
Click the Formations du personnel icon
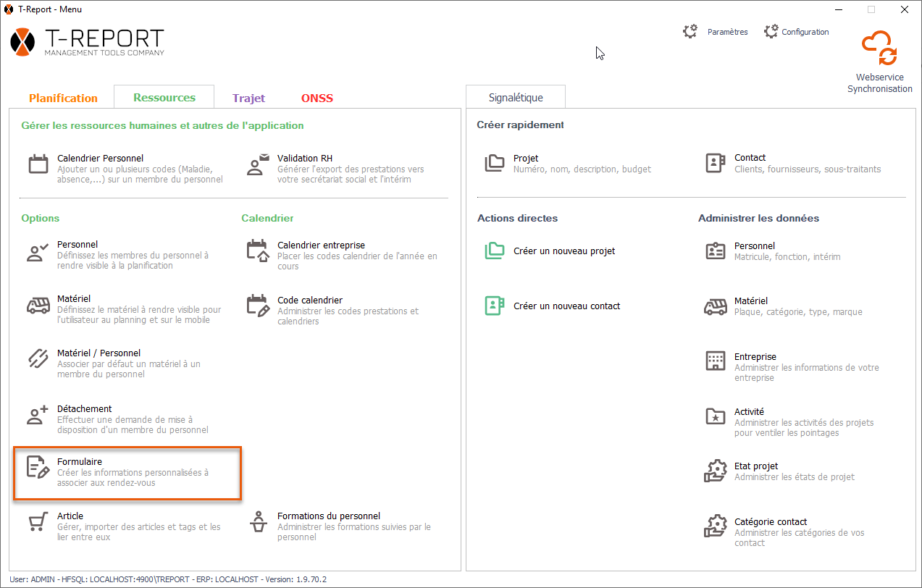point(258,522)
